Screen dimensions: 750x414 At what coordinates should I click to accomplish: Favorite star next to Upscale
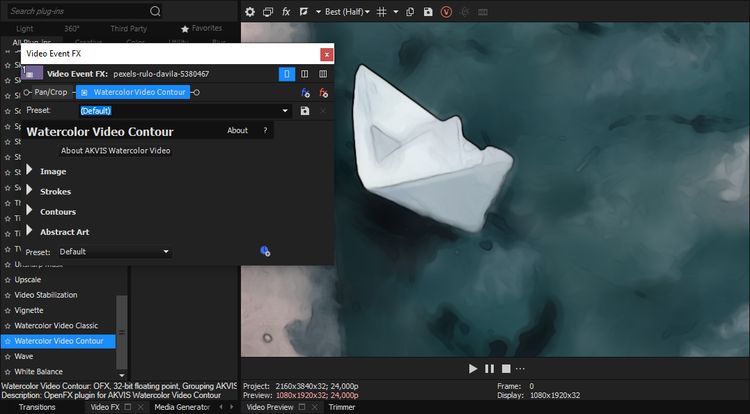pos(7,280)
